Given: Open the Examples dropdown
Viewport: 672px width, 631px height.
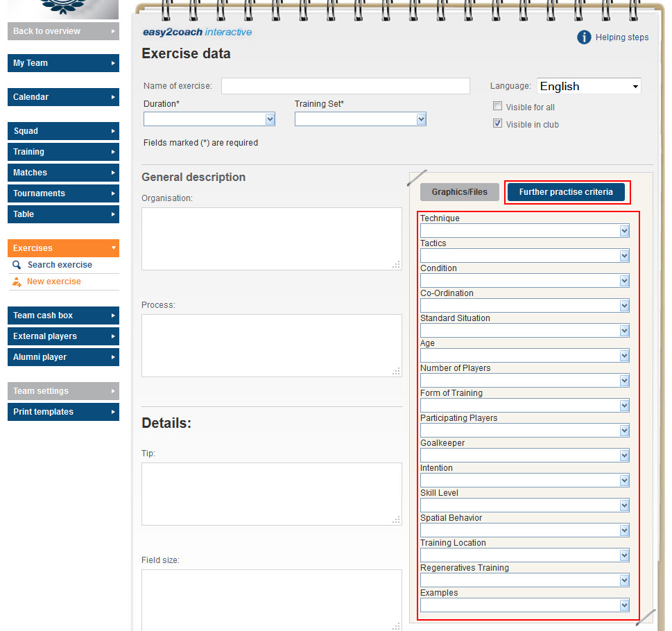Looking at the screenshot, I should (x=524, y=605).
